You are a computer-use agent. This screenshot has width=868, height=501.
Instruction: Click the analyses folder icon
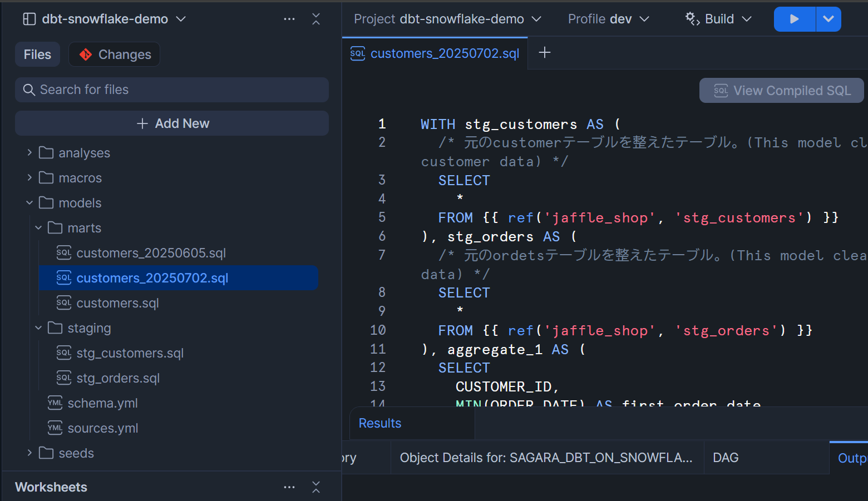[x=46, y=152]
